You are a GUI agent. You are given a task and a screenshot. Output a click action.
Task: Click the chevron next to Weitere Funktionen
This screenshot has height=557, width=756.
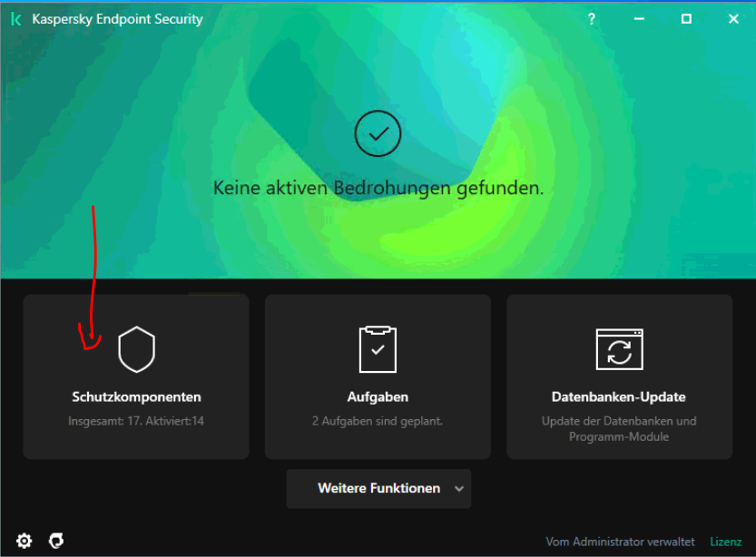[459, 489]
